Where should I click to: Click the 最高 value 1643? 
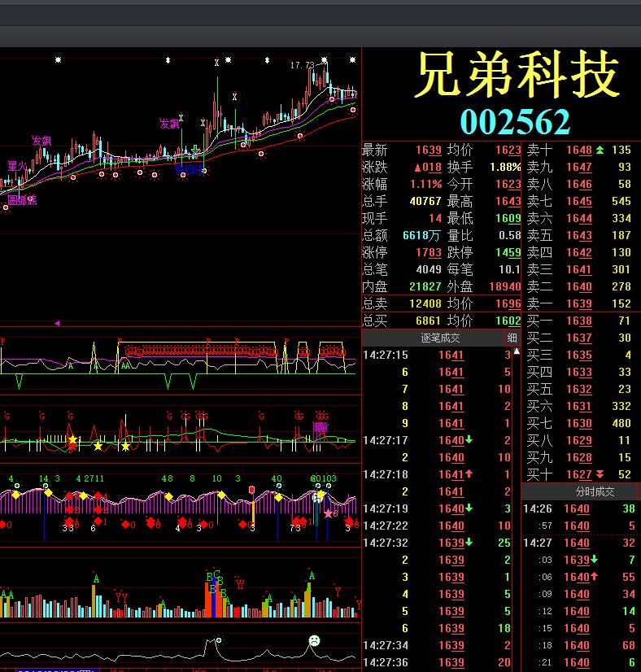[x=508, y=202]
